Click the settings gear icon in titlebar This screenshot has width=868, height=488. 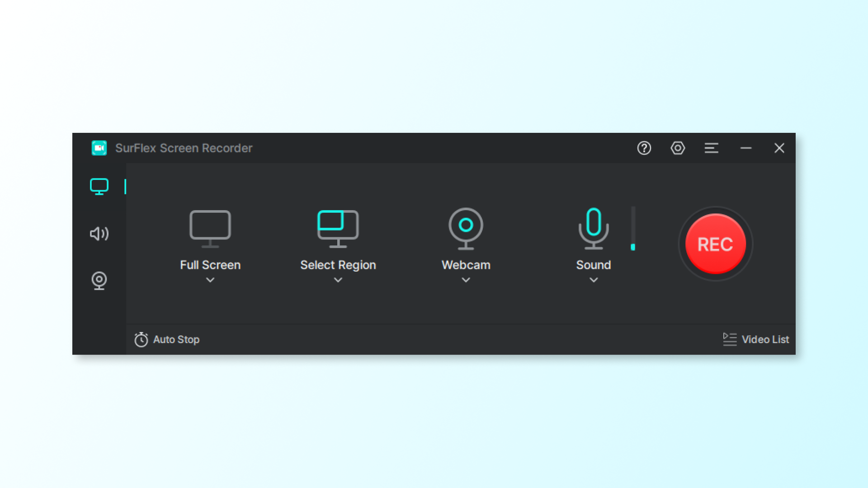pyautogui.click(x=678, y=148)
